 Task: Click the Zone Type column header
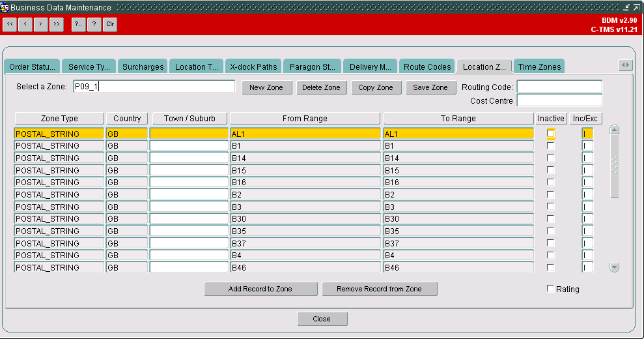coord(59,119)
